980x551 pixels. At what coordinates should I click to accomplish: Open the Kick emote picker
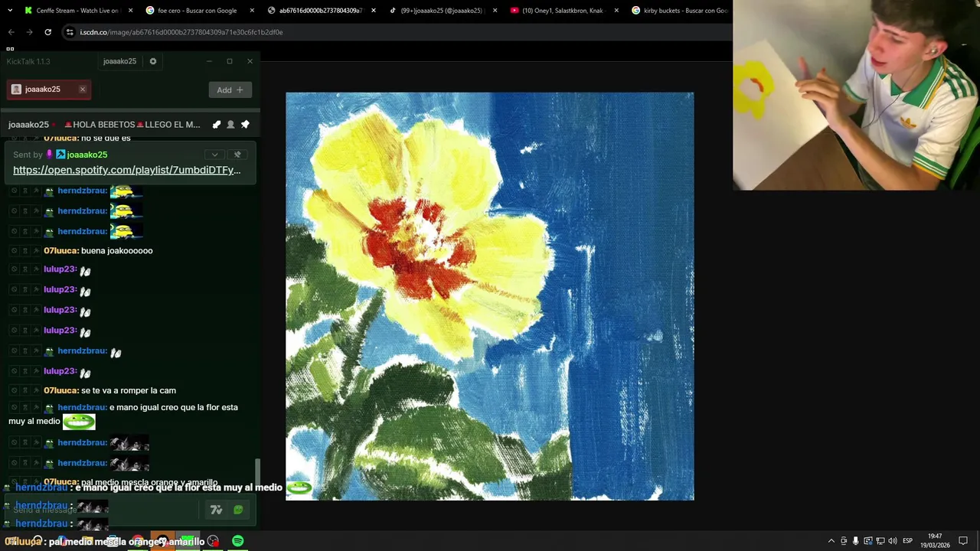click(238, 510)
